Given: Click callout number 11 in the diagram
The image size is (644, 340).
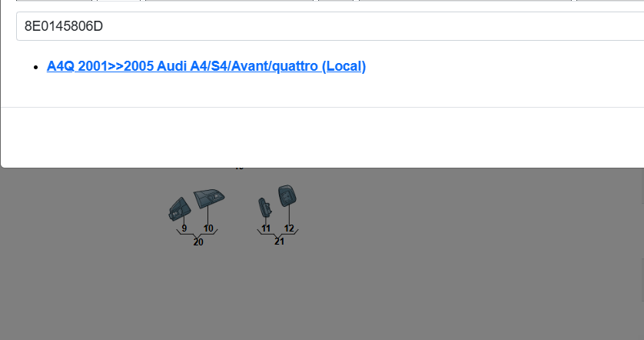Looking at the screenshot, I should (266, 228).
